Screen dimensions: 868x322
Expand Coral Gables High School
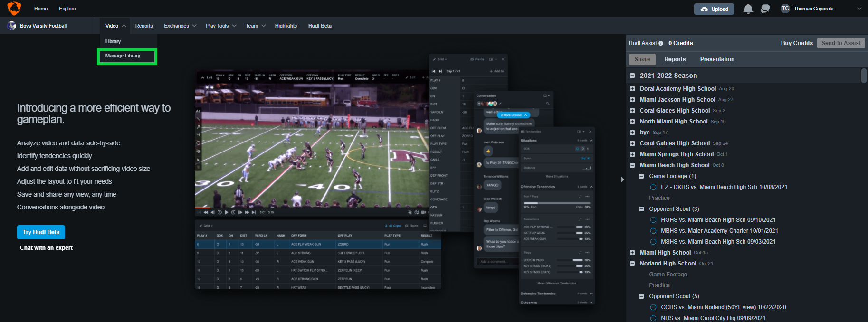point(632,143)
